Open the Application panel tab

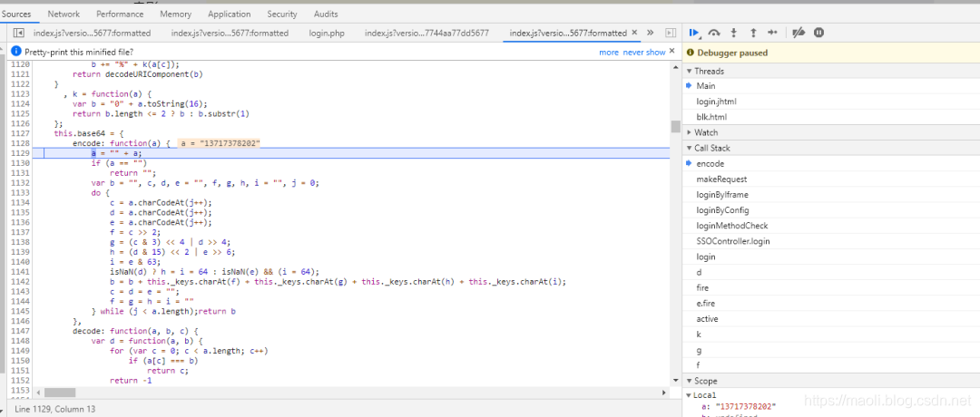tap(230, 14)
